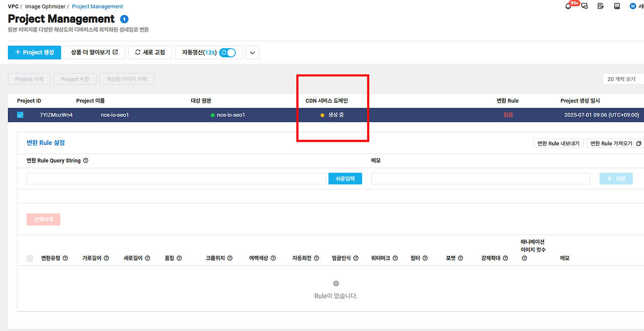Check the rule table header checkbox

pos(29,258)
